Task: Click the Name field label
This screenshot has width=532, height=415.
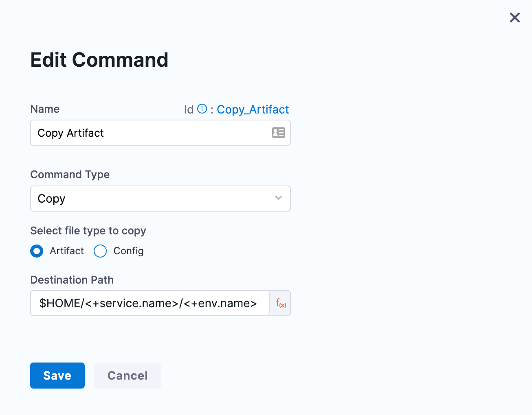Action: 45,109
